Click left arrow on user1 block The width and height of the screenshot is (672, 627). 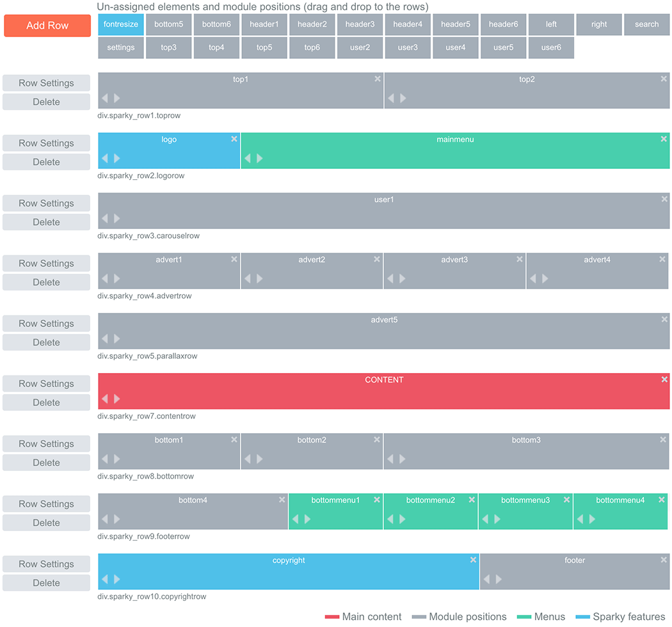pos(105,219)
